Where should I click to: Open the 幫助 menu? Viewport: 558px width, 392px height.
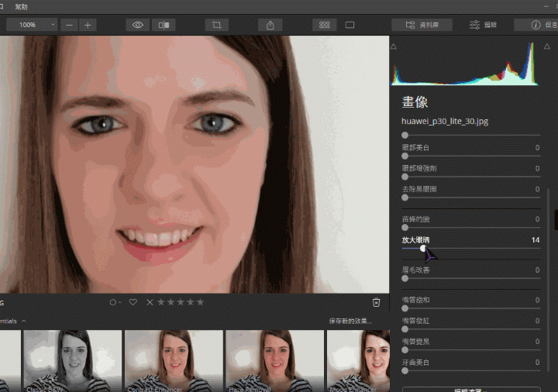(x=21, y=6)
